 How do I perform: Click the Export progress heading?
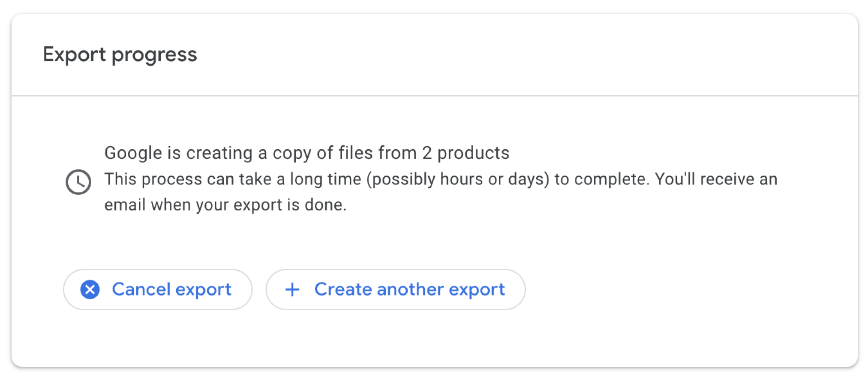[x=120, y=54]
